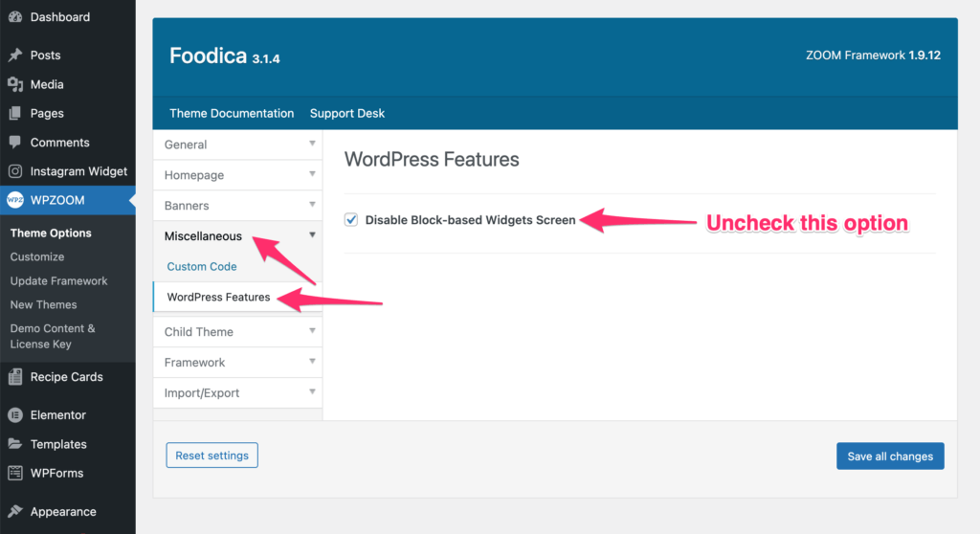Screen dimensions: 980x534
Task: Click the Media library icon
Action: coord(14,84)
